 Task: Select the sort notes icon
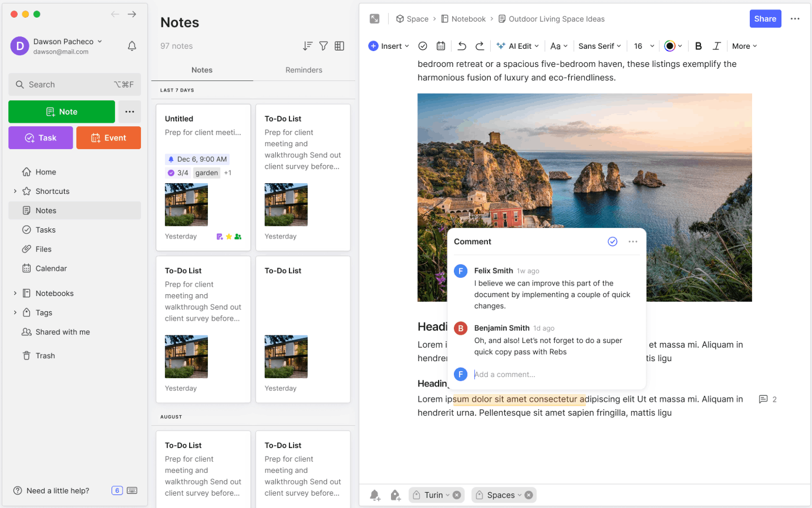[x=307, y=45]
